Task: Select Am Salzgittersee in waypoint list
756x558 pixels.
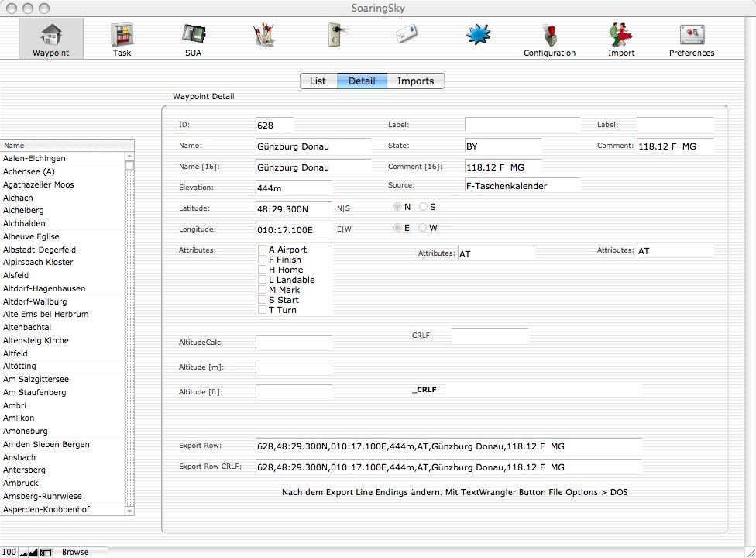Action: click(63, 379)
